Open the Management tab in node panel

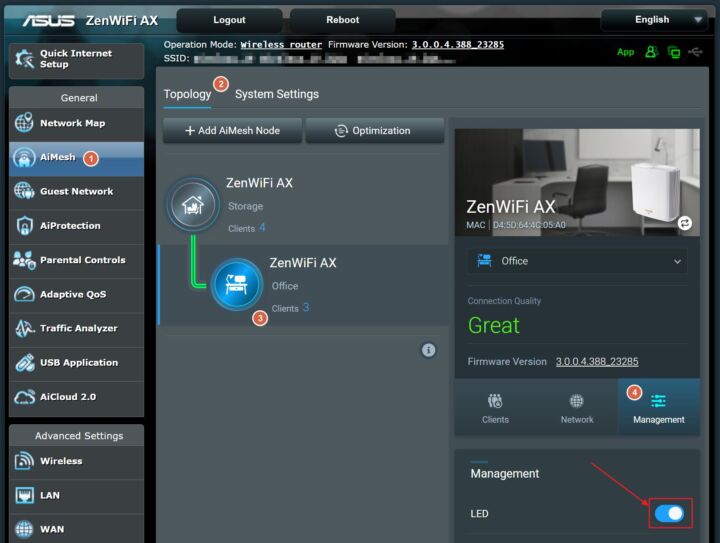click(x=659, y=408)
